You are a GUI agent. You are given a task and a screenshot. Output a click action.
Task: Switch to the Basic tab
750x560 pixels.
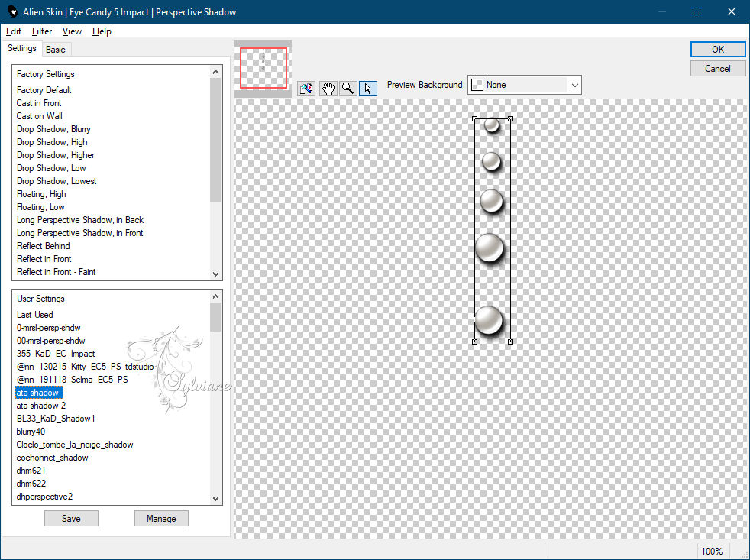pyautogui.click(x=56, y=50)
